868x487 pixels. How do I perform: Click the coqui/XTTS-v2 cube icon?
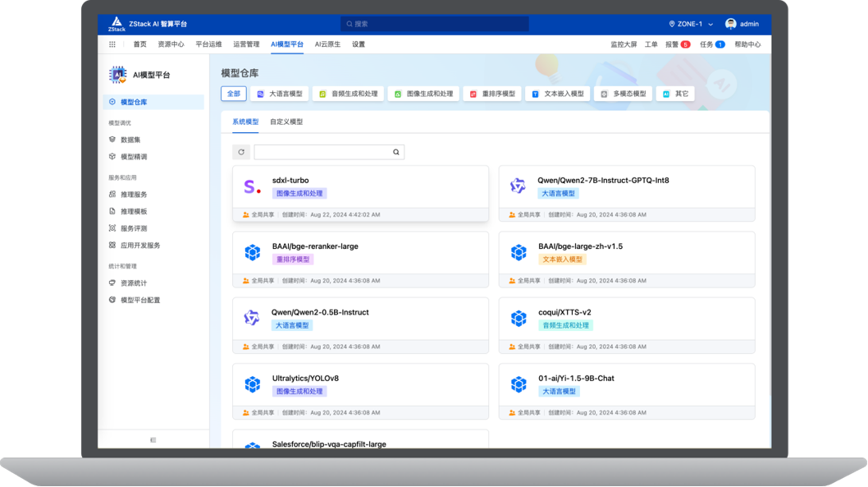(x=519, y=319)
